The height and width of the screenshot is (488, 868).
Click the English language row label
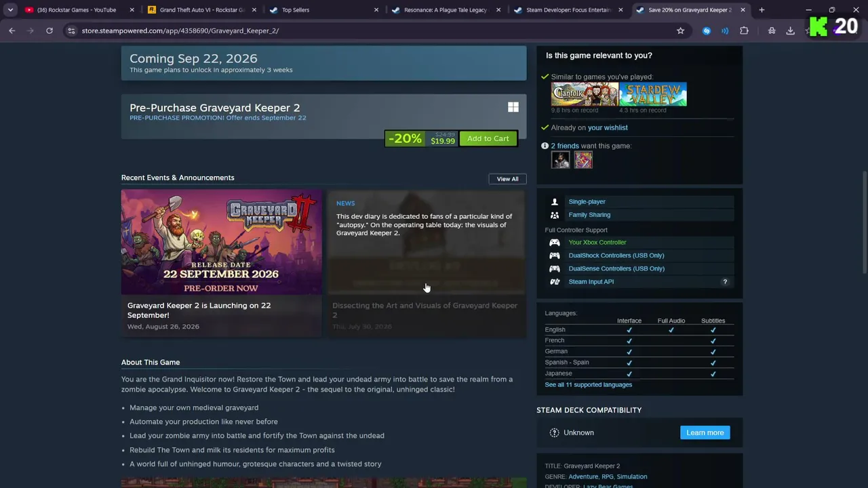(555, 329)
